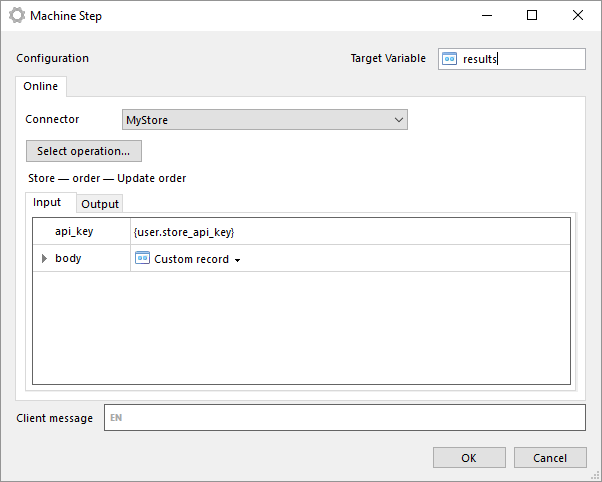The image size is (602, 482).
Task: Minimize the Machine Step window
Action: tap(487, 15)
